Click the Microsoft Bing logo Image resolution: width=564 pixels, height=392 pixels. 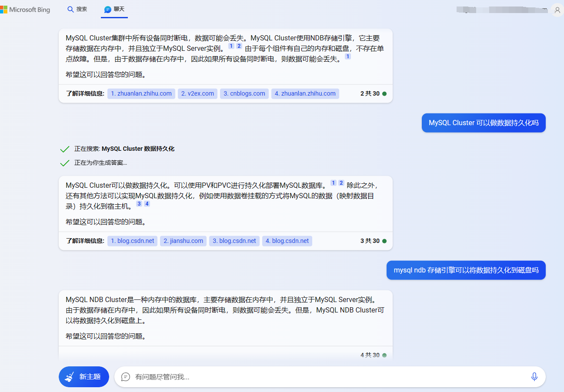[25, 10]
